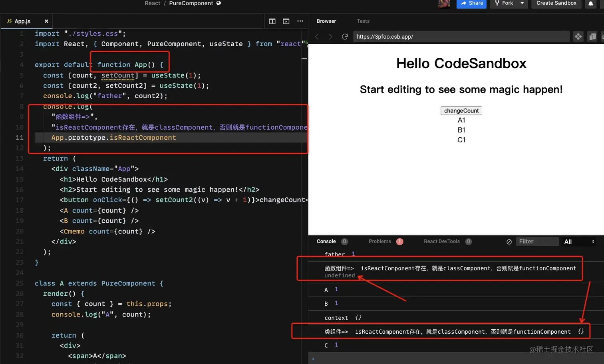Click 'class A extends PureComponent' code line

tap(99, 283)
